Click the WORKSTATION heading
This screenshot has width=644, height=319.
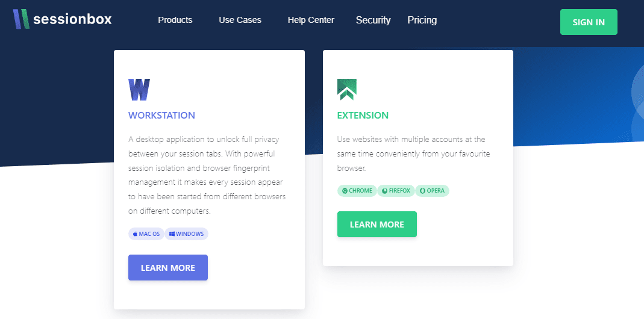[x=161, y=116]
